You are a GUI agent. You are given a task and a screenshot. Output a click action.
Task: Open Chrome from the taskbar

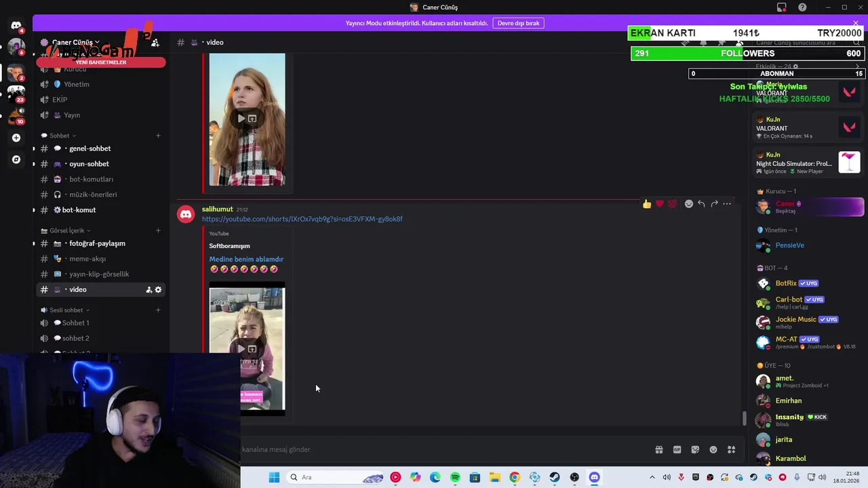click(515, 477)
